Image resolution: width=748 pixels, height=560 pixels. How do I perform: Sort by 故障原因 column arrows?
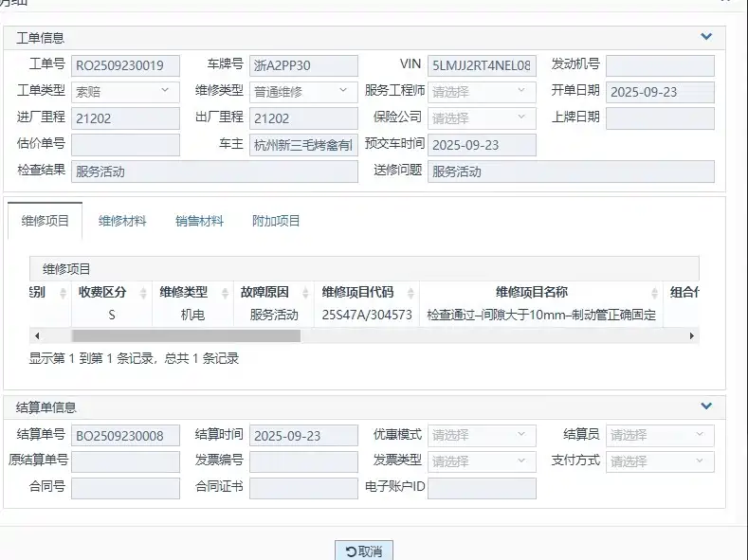tap(306, 293)
